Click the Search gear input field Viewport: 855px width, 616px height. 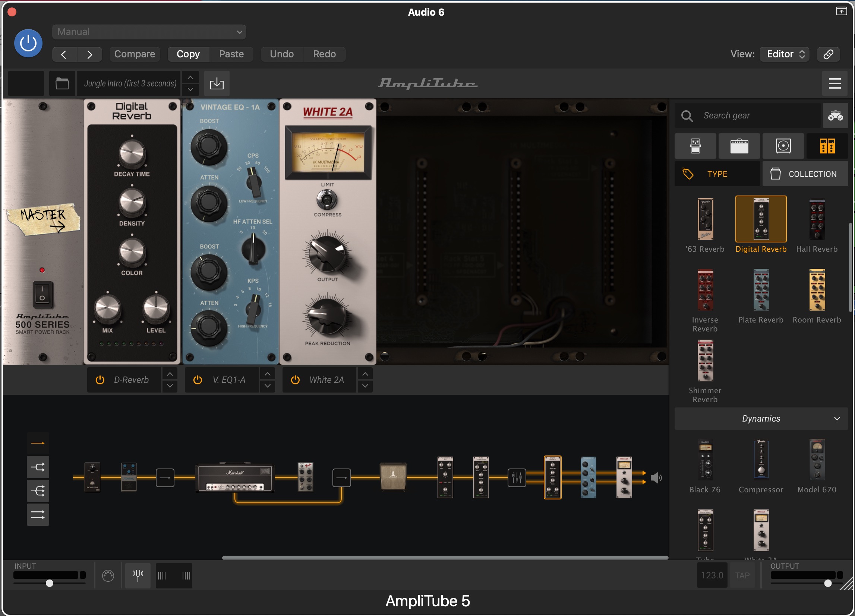pyautogui.click(x=748, y=116)
